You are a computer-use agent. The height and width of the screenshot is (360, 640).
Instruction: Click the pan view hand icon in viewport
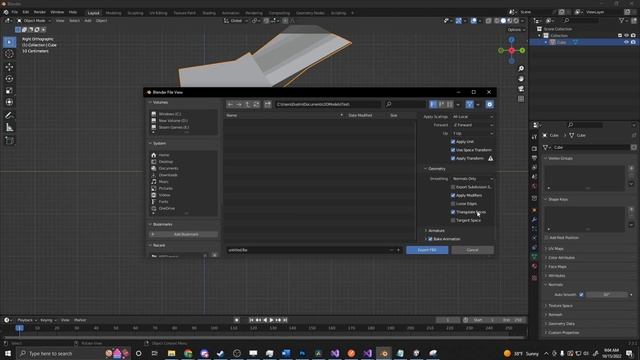tap(521, 79)
